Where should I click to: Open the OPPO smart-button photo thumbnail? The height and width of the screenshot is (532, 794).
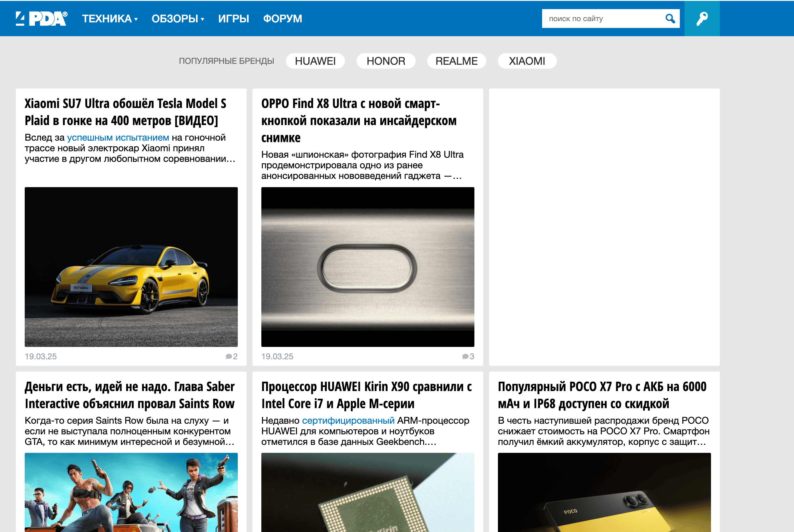(368, 267)
